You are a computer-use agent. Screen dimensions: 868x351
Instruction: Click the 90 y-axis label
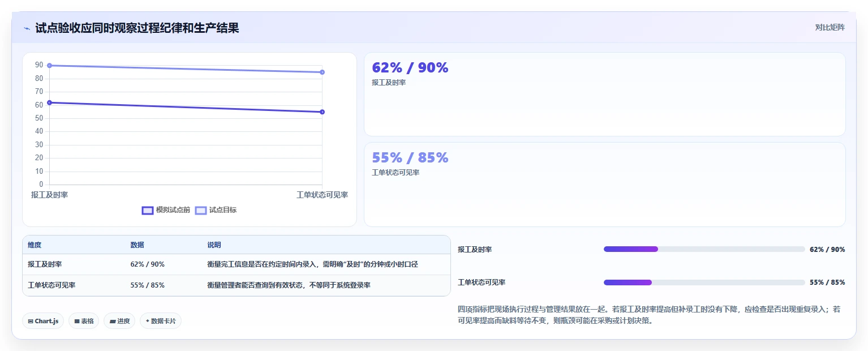click(x=39, y=65)
